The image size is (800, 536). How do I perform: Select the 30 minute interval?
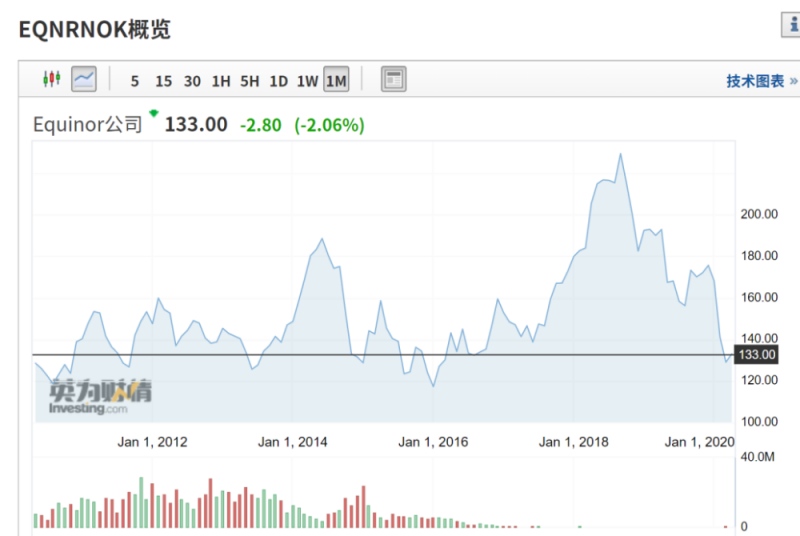pyautogui.click(x=192, y=81)
